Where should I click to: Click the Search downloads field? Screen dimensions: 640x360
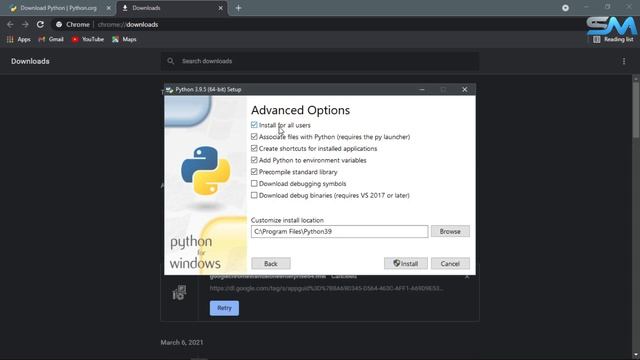(x=320, y=61)
